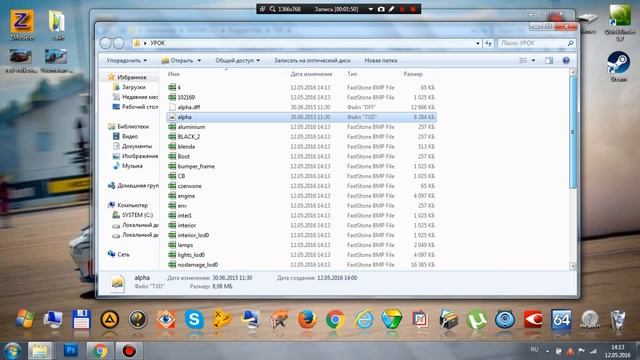
Task: Open Explorer help question mark icon
Action: click(566, 60)
